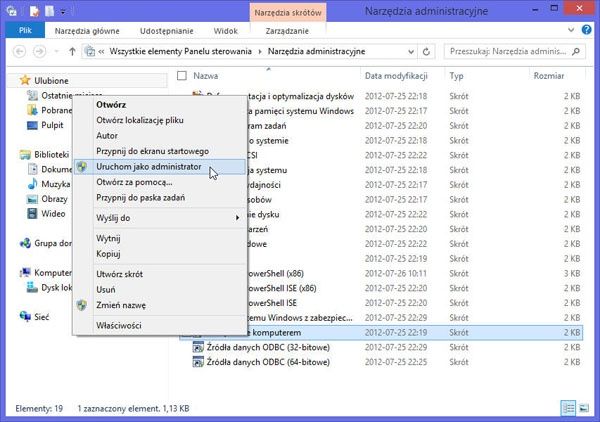Open the quick access toolbar customize dropdown
Image resolution: width=600 pixels, height=422 pixels.
tap(63, 12)
